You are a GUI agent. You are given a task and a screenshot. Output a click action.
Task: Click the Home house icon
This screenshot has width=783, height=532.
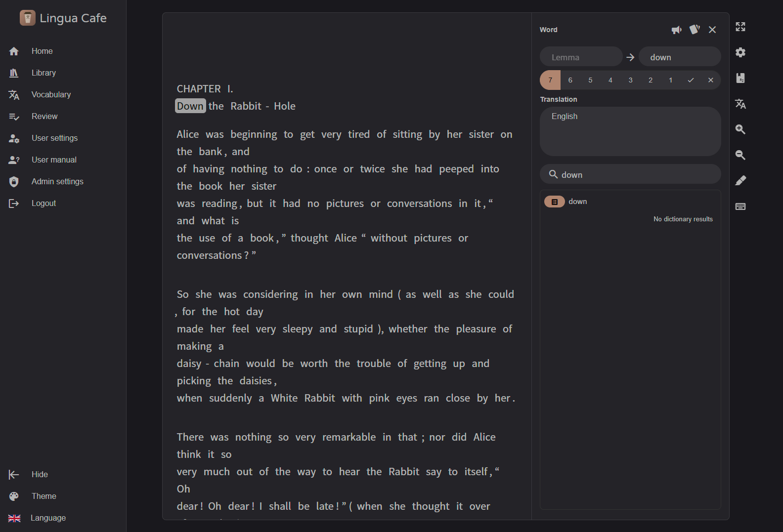pos(14,51)
